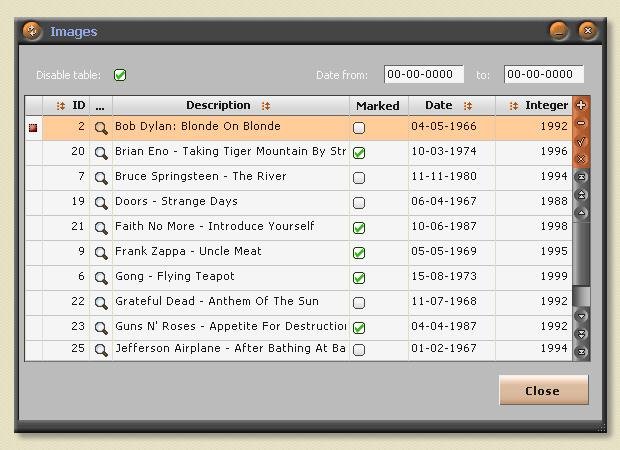620x450 pixels.
Task: Uncheck Marked box for Gong - Flying Teapot
Action: (x=359, y=278)
